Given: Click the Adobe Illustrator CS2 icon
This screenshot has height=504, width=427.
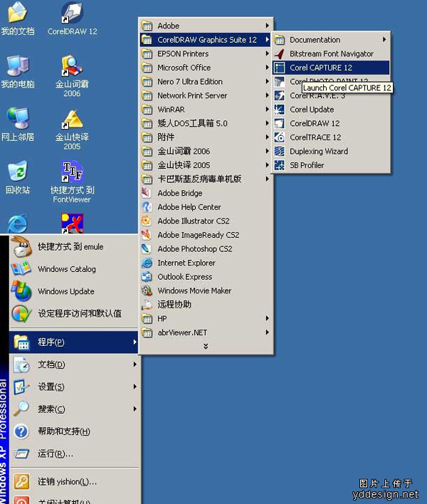Looking at the screenshot, I should pos(147,221).
